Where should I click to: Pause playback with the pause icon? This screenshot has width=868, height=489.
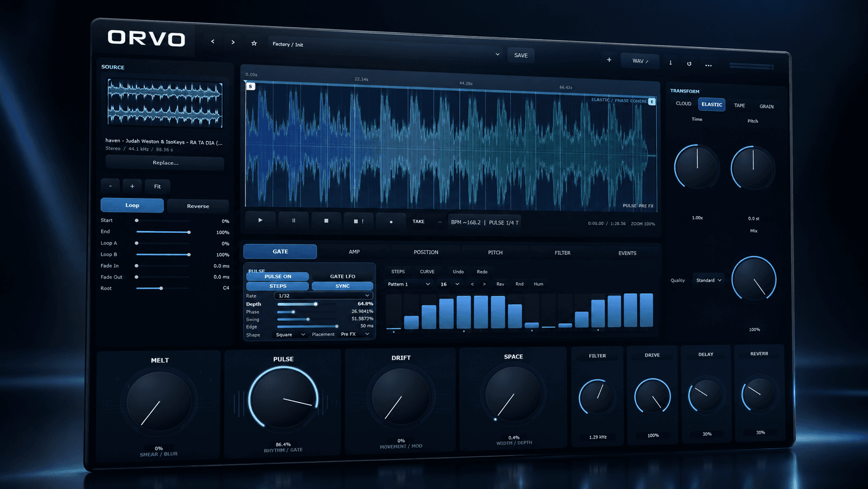(293, 220)
